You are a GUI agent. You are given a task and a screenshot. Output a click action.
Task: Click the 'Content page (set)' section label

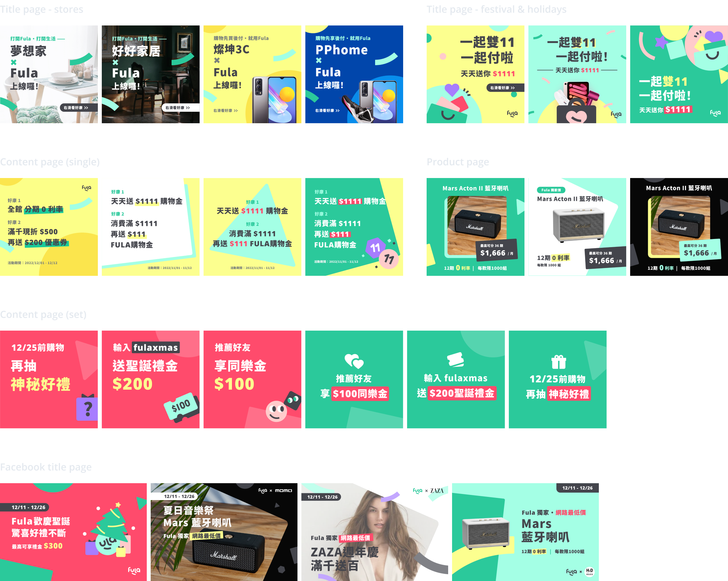[x=43, y=314]
